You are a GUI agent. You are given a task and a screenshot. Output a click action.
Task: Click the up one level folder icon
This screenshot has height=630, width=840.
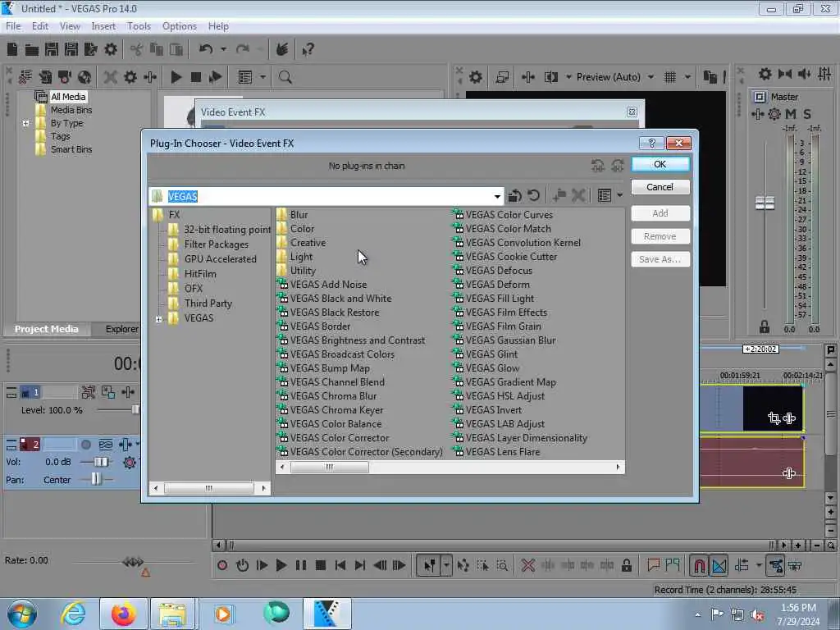pos(515,195)
